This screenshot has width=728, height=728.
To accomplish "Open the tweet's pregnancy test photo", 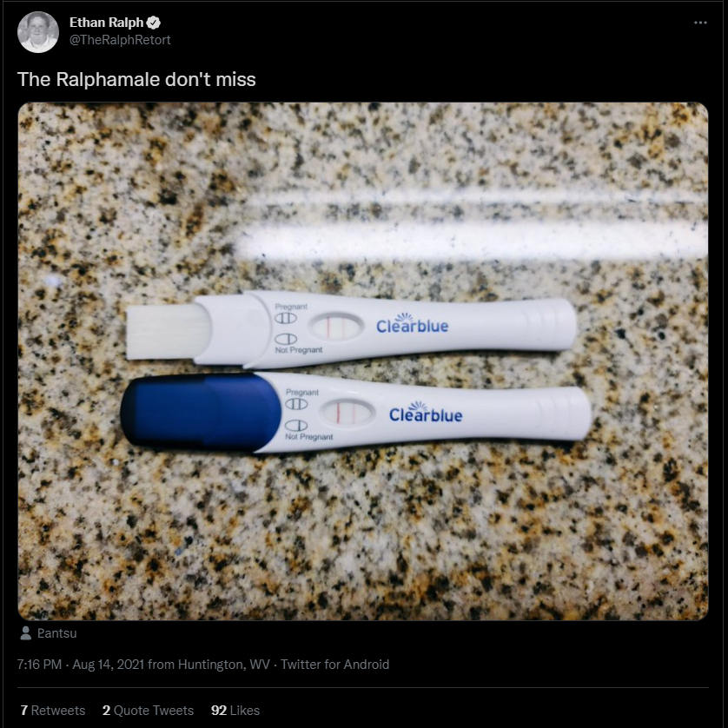I will pos(363,361).
